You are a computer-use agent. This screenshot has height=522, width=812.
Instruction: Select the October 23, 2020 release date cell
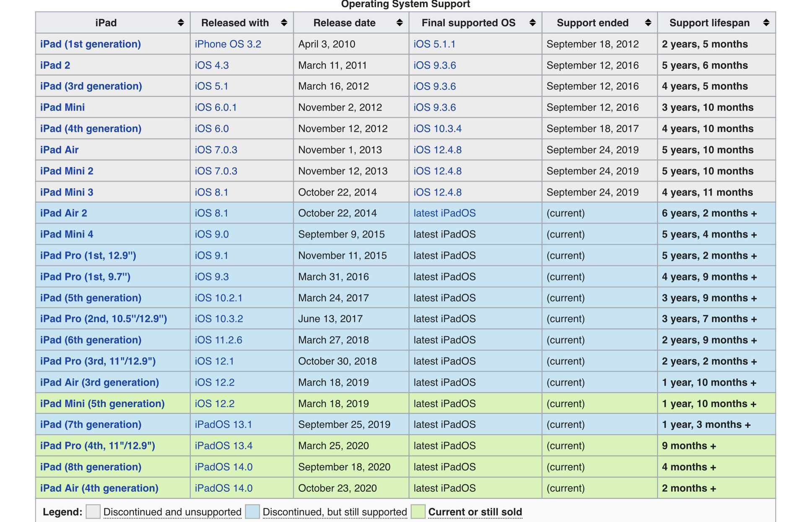[x=351, y=488]
